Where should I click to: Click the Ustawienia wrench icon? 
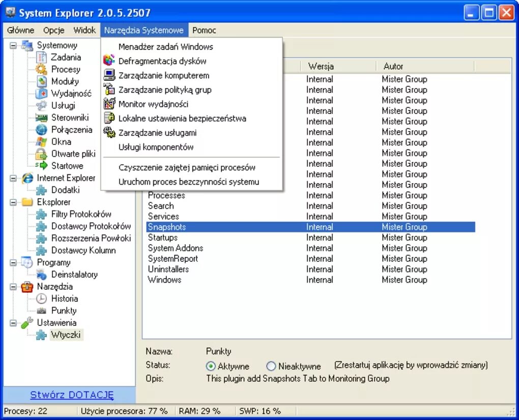[x=27, y=323]
